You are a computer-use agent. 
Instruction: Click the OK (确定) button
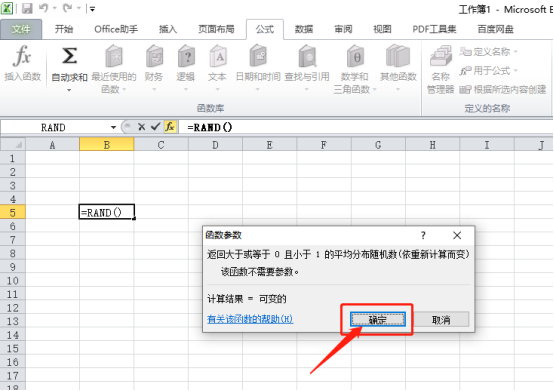tap(378, 320)
